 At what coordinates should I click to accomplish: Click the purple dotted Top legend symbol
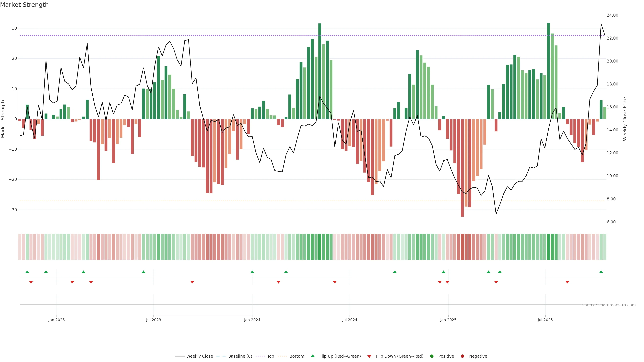coord(260,356)
